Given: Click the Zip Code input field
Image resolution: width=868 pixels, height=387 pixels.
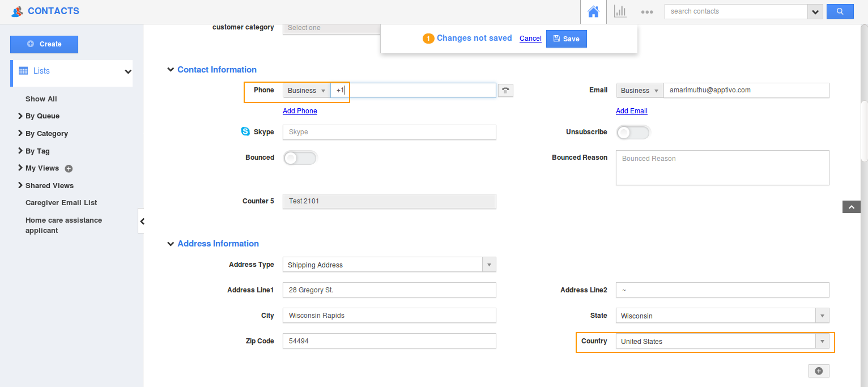Looking at the screenshot, I should pos(389,341).
